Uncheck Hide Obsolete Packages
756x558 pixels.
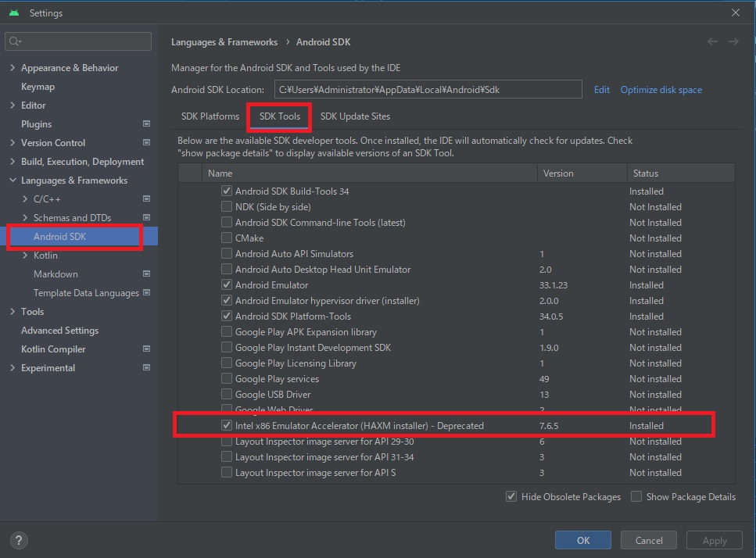pyautogui.click(x=511, y=496)
